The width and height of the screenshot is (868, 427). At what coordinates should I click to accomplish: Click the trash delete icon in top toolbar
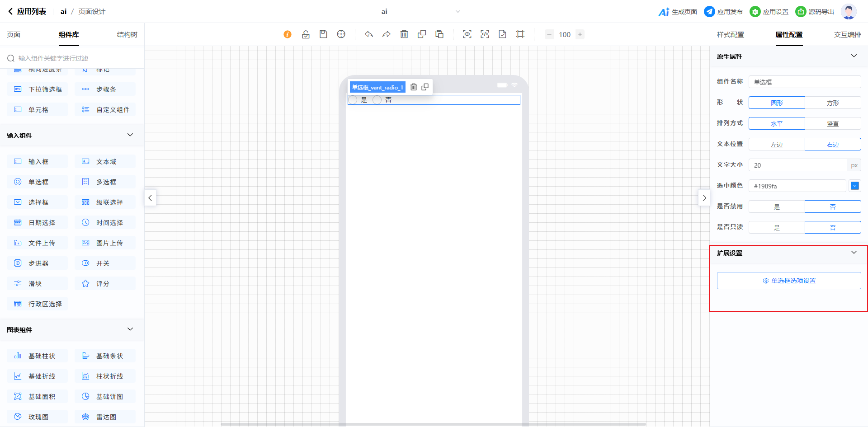click(404, 34)
